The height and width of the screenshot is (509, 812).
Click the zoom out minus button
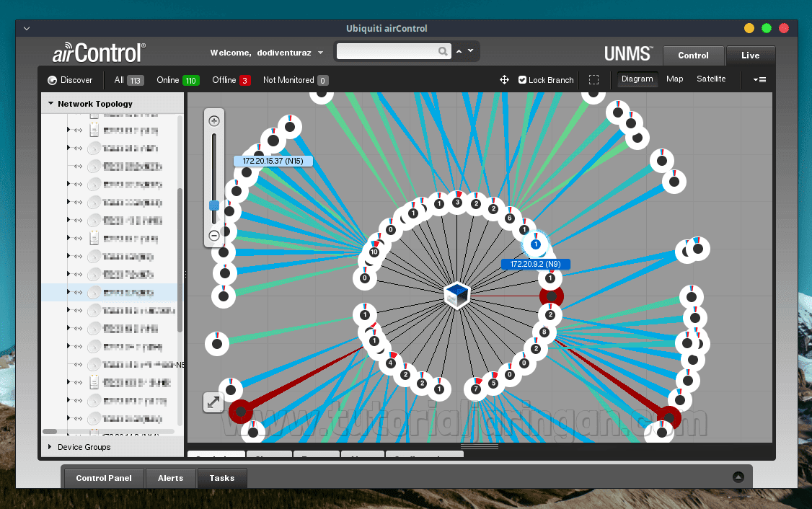point(214,236)
